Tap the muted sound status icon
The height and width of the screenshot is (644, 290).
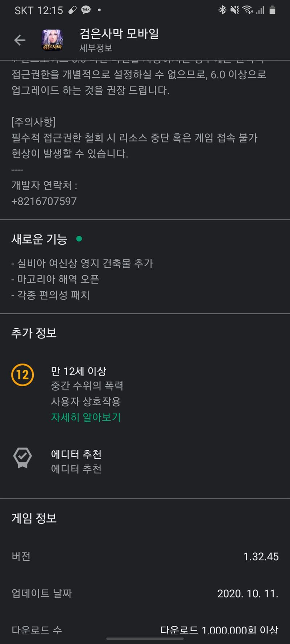coord(235,10)
